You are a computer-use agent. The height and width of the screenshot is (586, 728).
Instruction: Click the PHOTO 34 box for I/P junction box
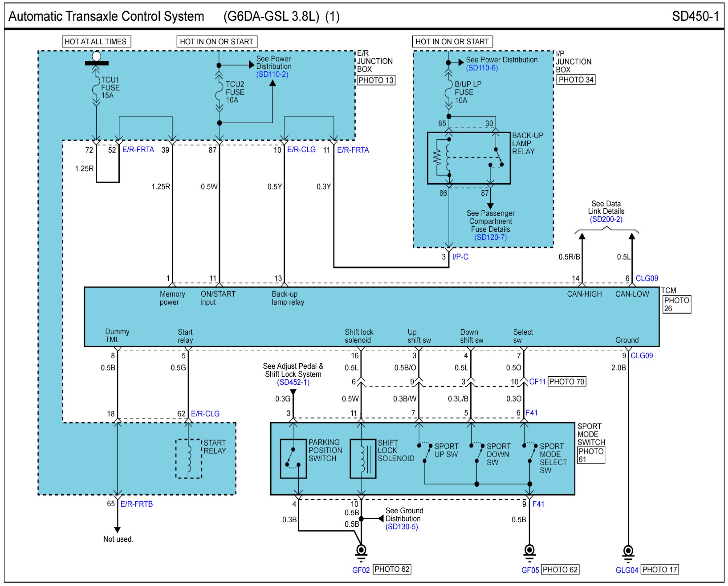pyautogui.click(x=576, y=80)
